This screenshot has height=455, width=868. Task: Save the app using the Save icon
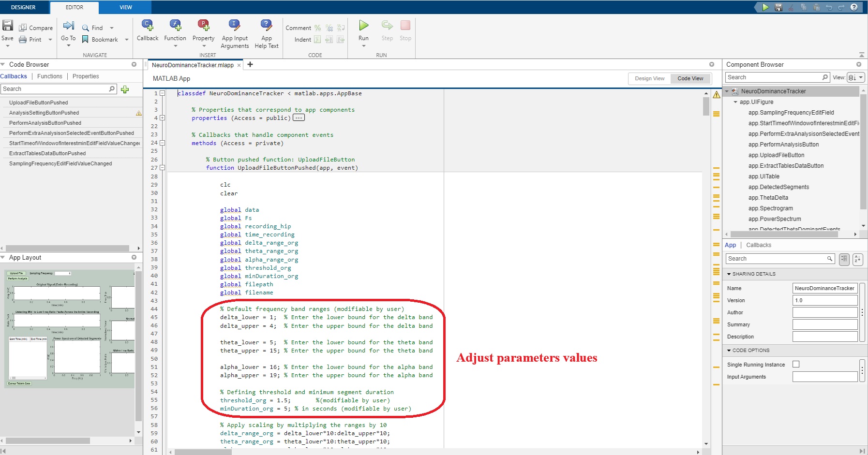8,25
